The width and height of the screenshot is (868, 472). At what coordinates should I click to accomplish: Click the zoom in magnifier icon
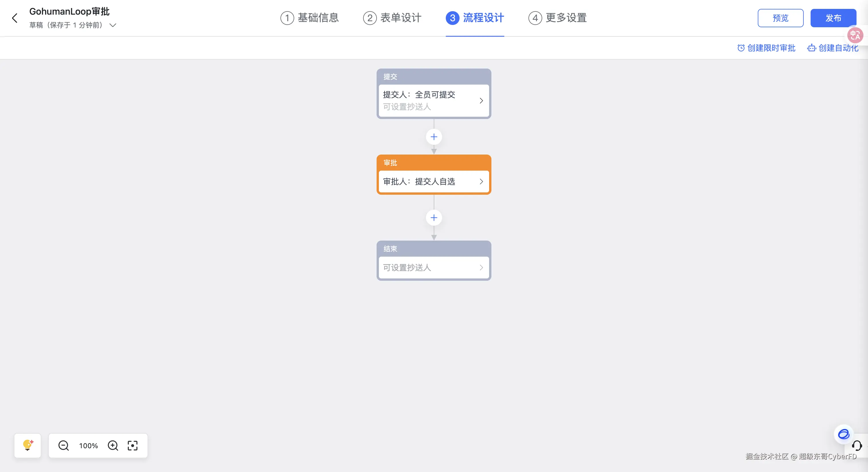[113, 445]
